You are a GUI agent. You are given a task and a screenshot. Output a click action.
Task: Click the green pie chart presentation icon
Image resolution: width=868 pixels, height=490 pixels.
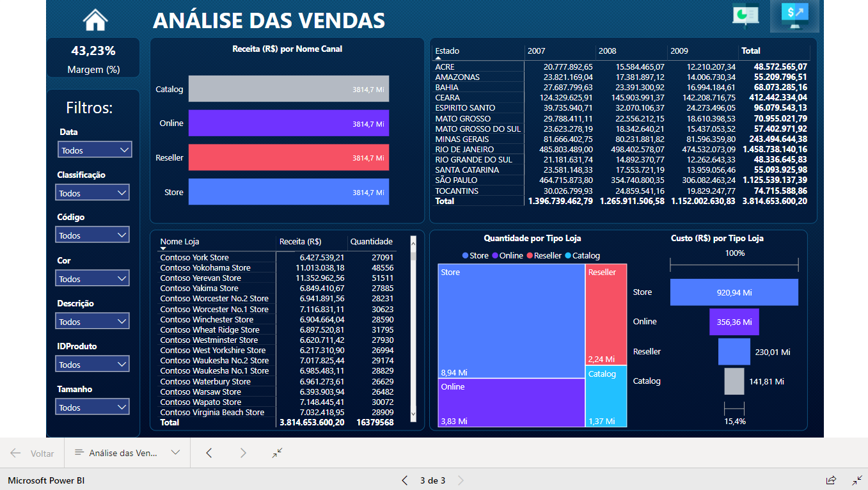click(746, 15)
